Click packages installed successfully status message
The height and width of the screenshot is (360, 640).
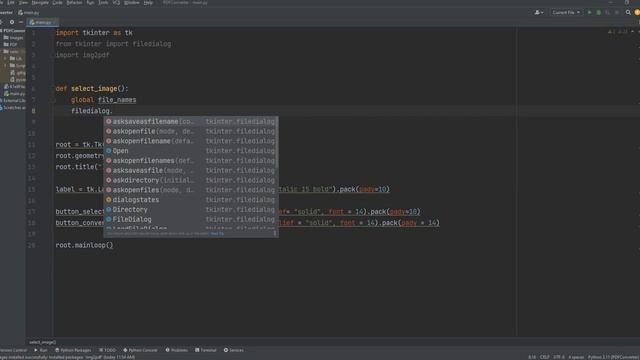tap(67, 357)
